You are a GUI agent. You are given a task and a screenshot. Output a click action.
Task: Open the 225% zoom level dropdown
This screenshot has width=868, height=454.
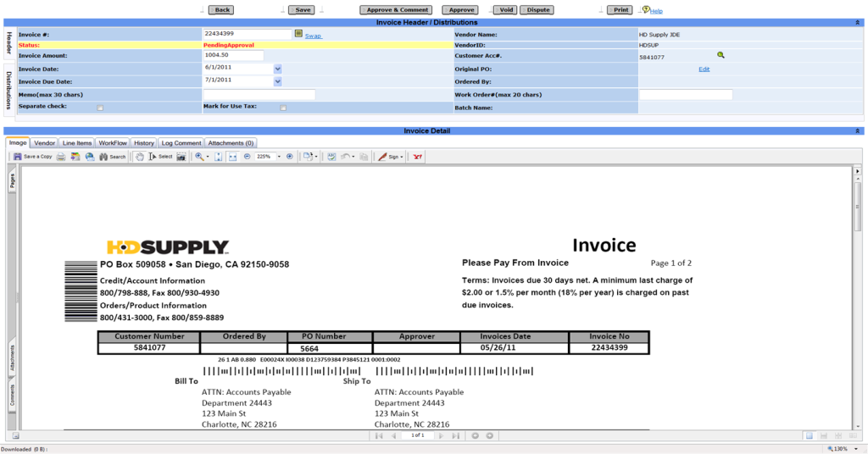(x=279, y=157)
